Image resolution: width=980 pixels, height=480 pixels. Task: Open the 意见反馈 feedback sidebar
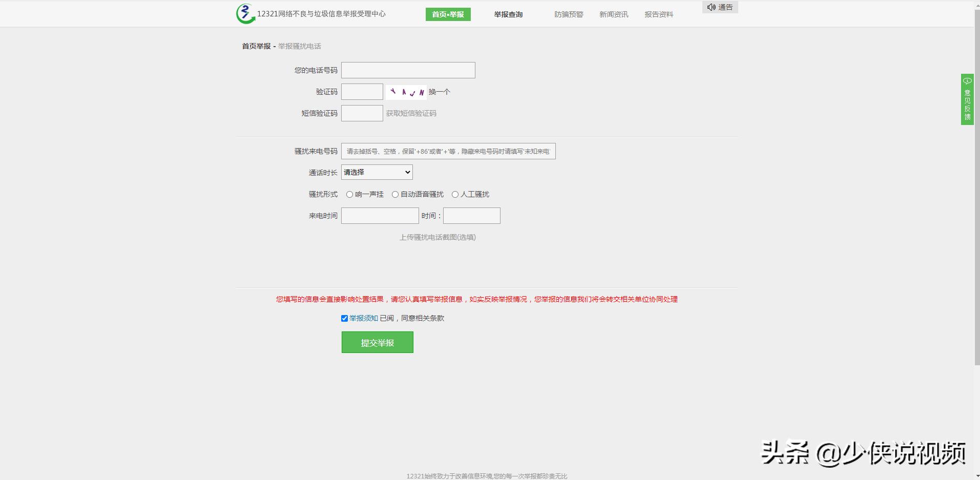click(967, 100)
